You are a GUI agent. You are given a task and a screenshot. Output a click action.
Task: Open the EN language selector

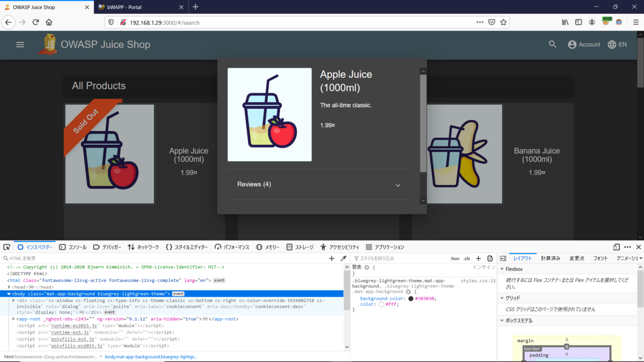(617, 45)
